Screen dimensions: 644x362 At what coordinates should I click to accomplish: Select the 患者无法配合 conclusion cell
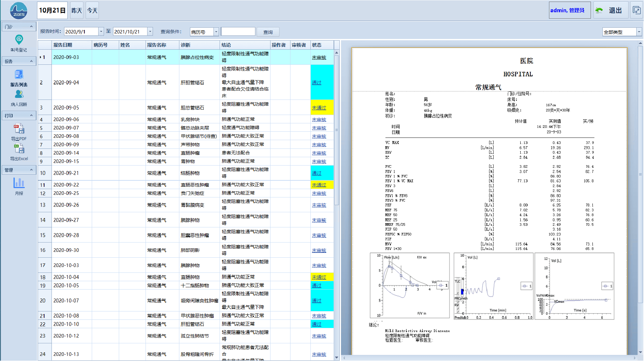point(245,153)
